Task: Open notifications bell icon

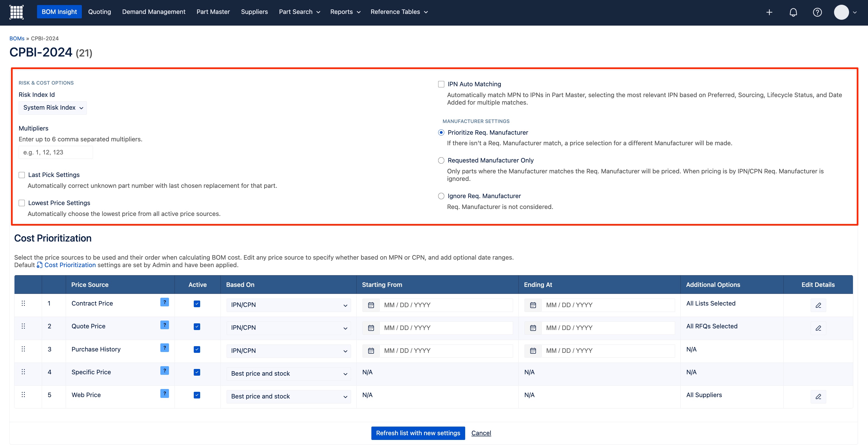Action: (x=793, y=13)
